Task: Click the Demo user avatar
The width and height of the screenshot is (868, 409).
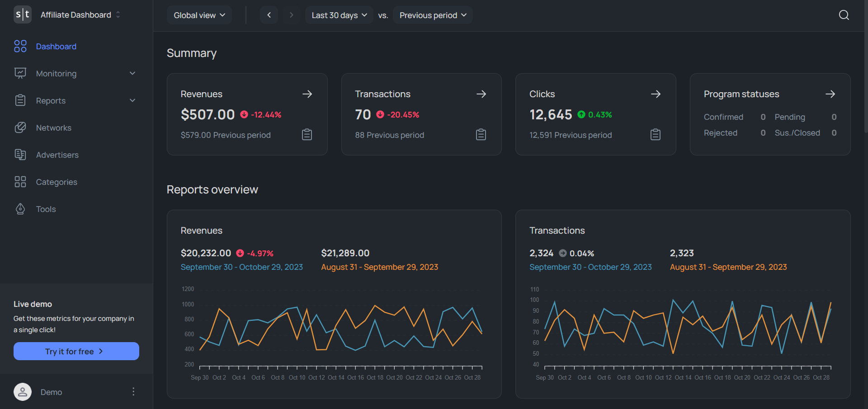Action: click(23, 392)
